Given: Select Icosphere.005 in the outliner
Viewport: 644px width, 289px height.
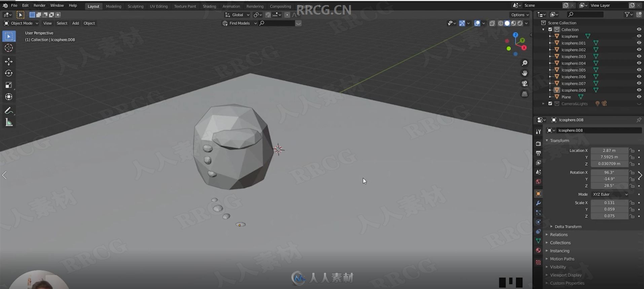Looking at the screenshot, I should click(x=573, y=70).
